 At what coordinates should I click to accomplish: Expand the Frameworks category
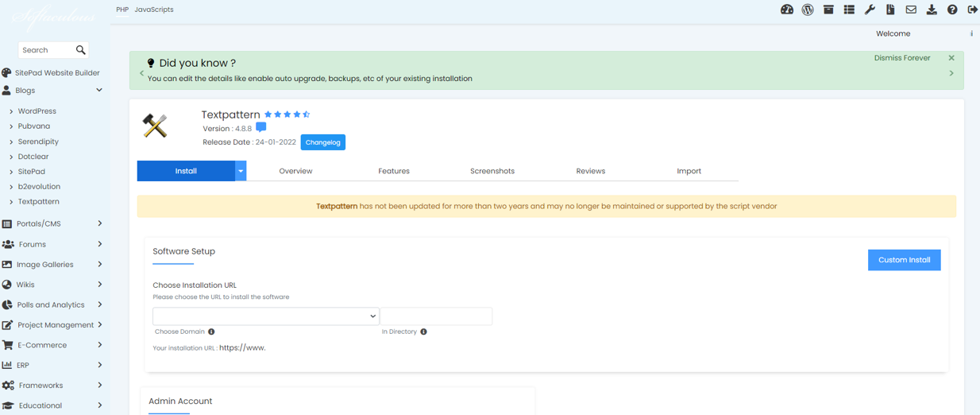tap(99, 386)
